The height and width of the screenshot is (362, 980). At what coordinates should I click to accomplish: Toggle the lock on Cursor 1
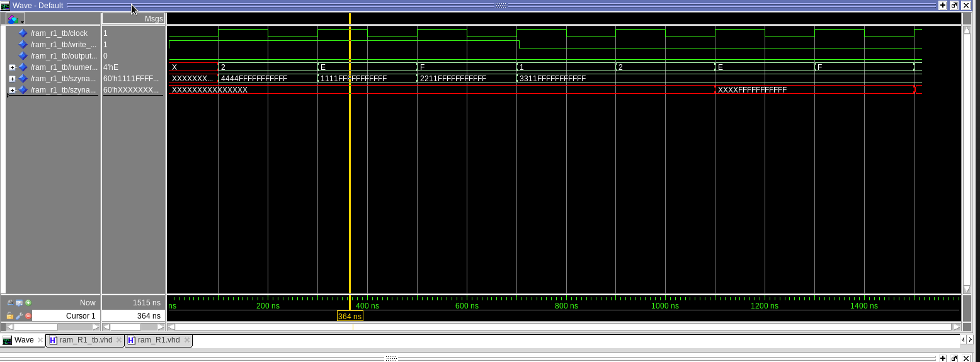(10, 315)
